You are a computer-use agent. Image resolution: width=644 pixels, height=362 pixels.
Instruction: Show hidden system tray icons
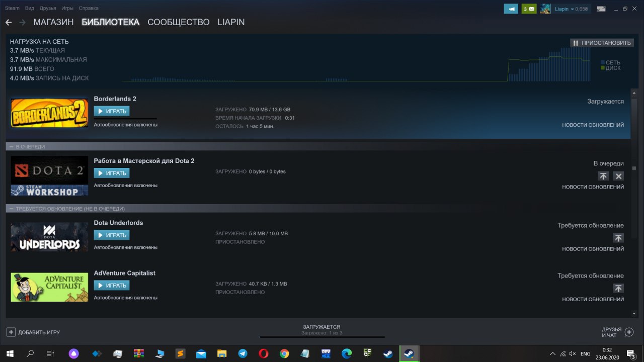552,354
